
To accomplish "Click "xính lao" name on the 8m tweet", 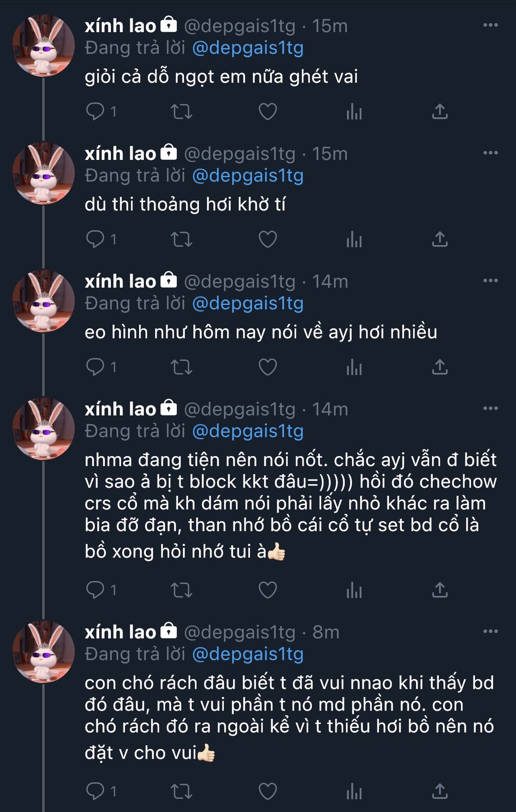I will tap(121, 632).
